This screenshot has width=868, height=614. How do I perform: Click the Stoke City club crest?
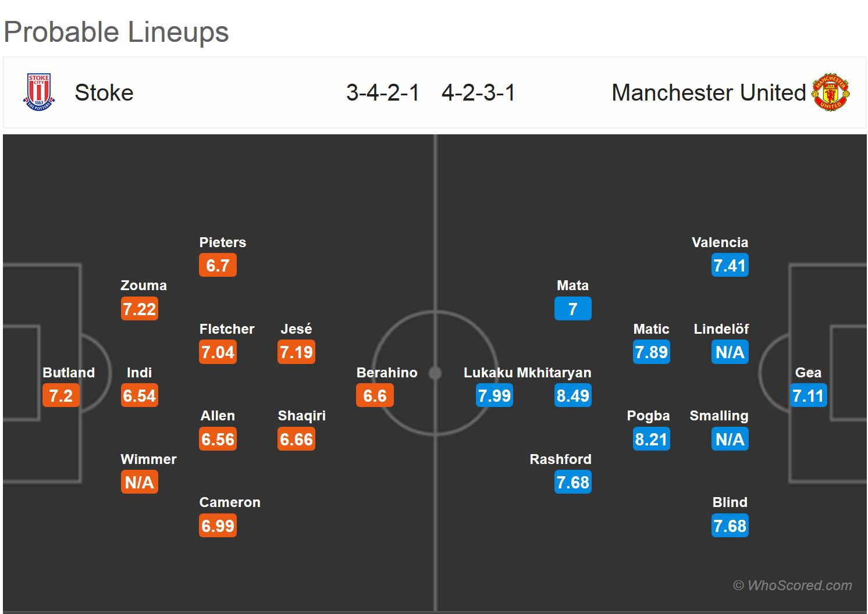39,92
